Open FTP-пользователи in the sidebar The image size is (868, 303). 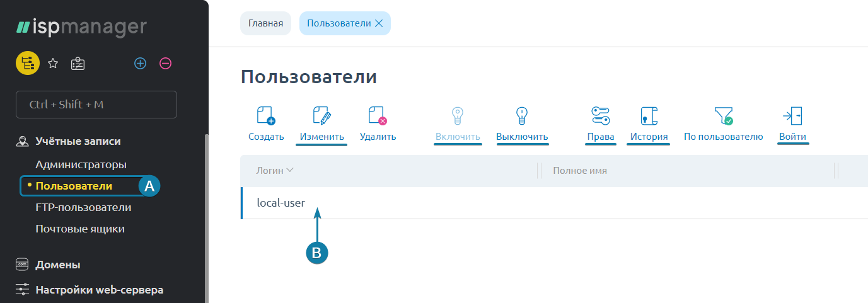coord(83,207)
